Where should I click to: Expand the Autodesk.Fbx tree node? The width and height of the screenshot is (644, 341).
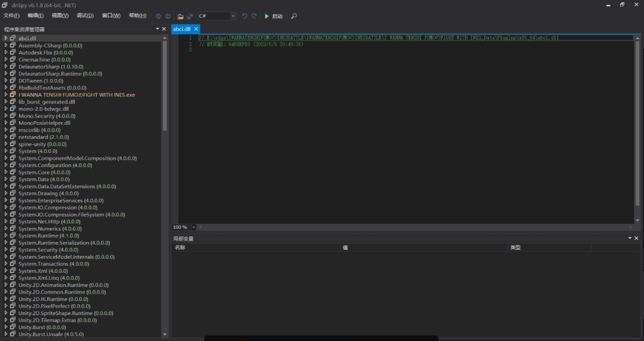[x=5, y=53]
